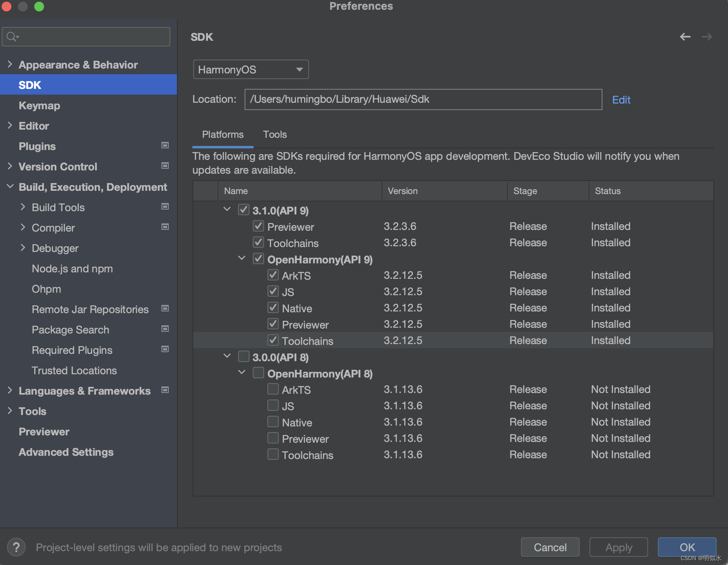Screen dimensions: 728x565
Task: Click the Status column header
Action: click(651, 191)
